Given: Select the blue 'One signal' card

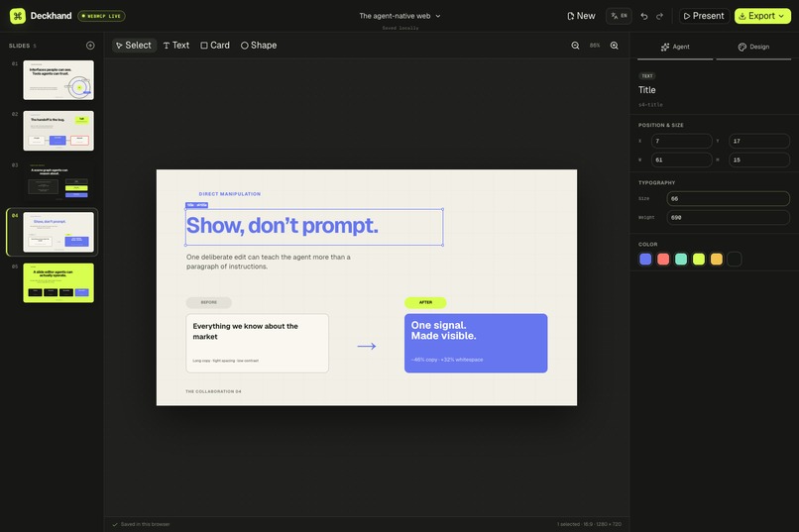Looking at the screenshot, I should pyautogui.click(x=476, y=343).
